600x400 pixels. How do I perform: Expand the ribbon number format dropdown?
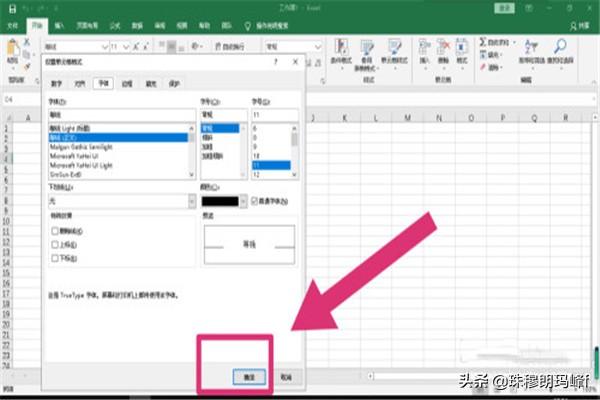tap(320, 47)
